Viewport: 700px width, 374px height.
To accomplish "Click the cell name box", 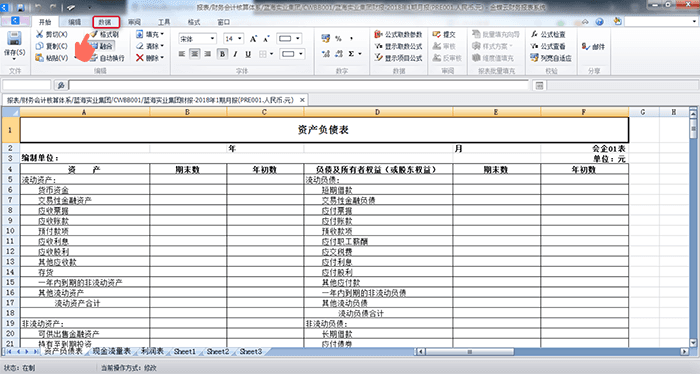I will point(26,85).
